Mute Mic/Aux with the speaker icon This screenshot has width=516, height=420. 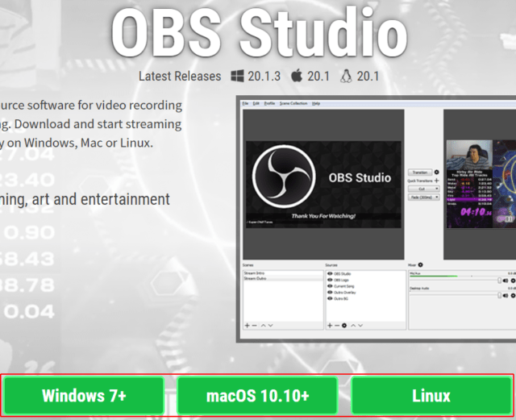(506, 281)
